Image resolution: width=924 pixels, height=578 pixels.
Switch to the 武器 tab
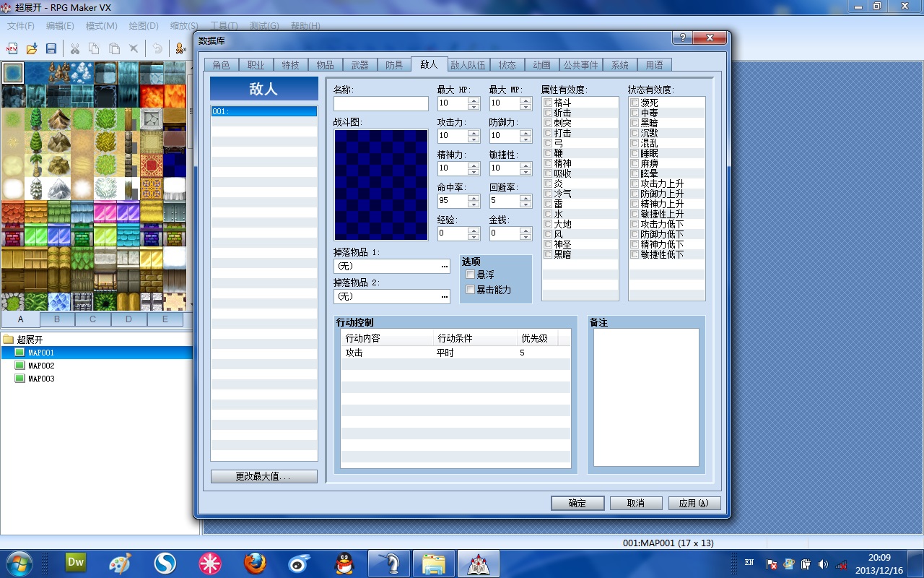coord(359,65)
